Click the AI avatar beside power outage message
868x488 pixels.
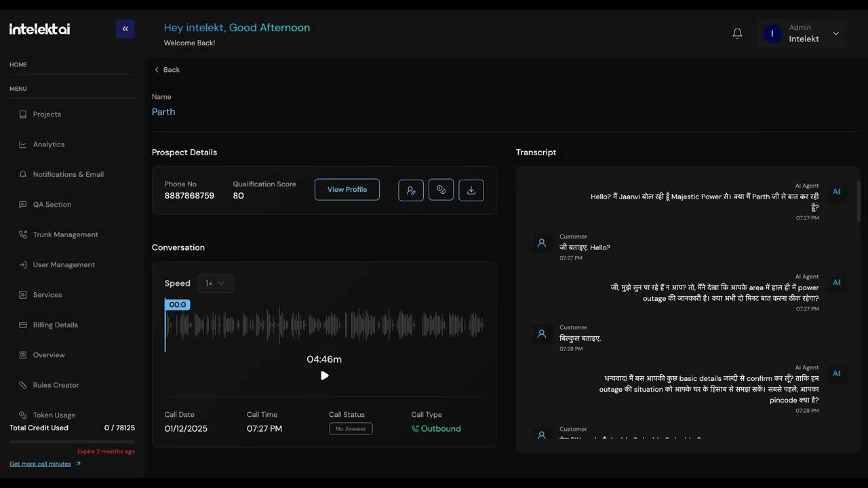[836, 283]
